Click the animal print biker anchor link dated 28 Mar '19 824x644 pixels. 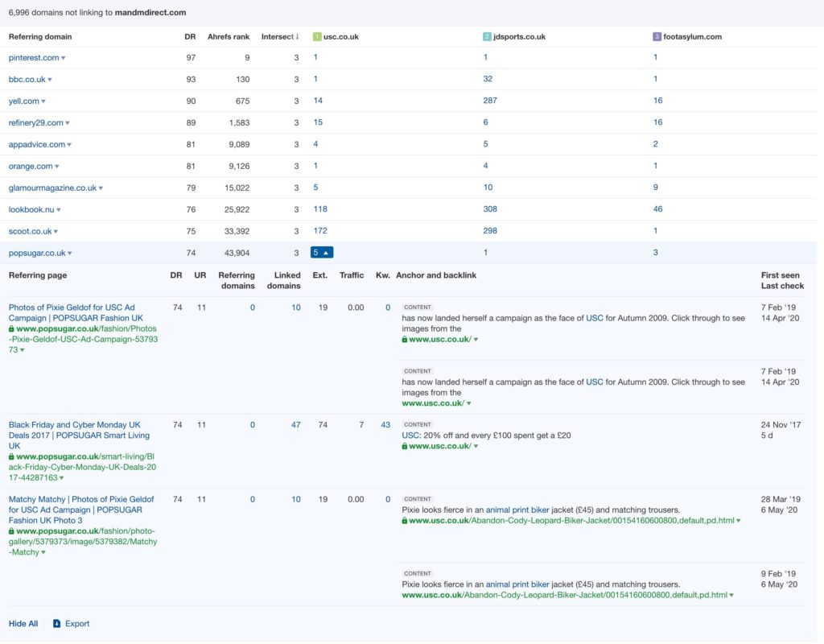[517, 510]
